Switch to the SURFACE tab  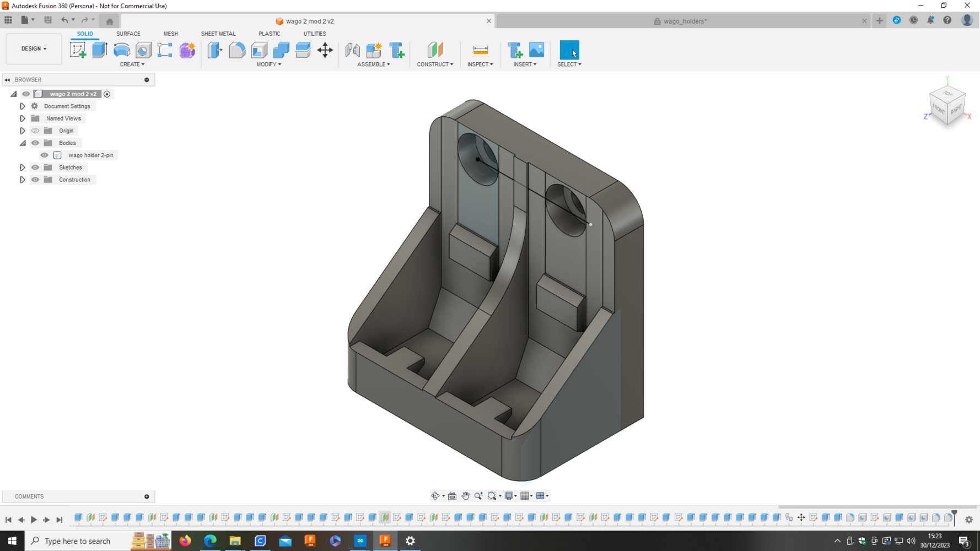coord(128,34)
